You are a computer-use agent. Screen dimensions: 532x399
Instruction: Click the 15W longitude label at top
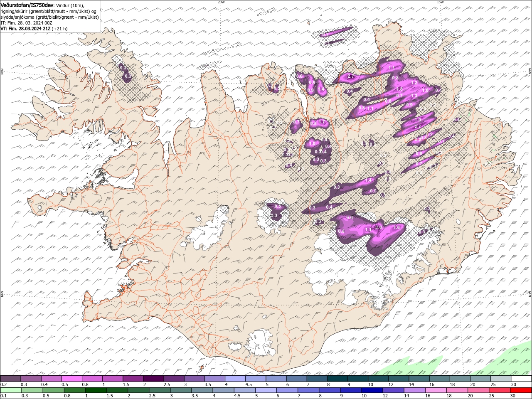tap(440, 2)
